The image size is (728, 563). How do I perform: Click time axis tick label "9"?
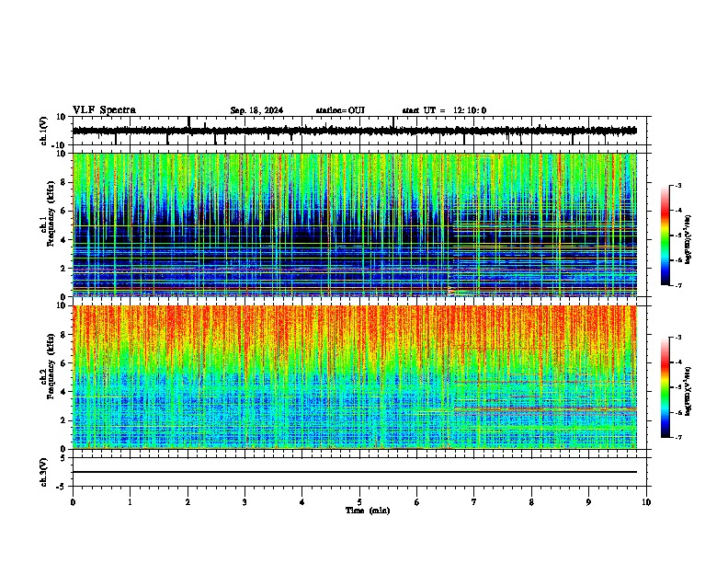[x=588, y=502]
